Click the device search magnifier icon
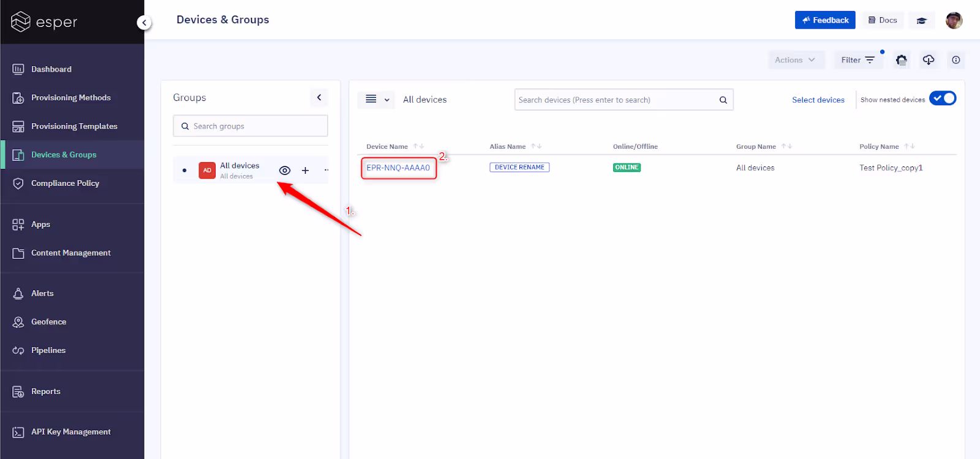This screenshot has height=459, width=980. click(723, 100)
